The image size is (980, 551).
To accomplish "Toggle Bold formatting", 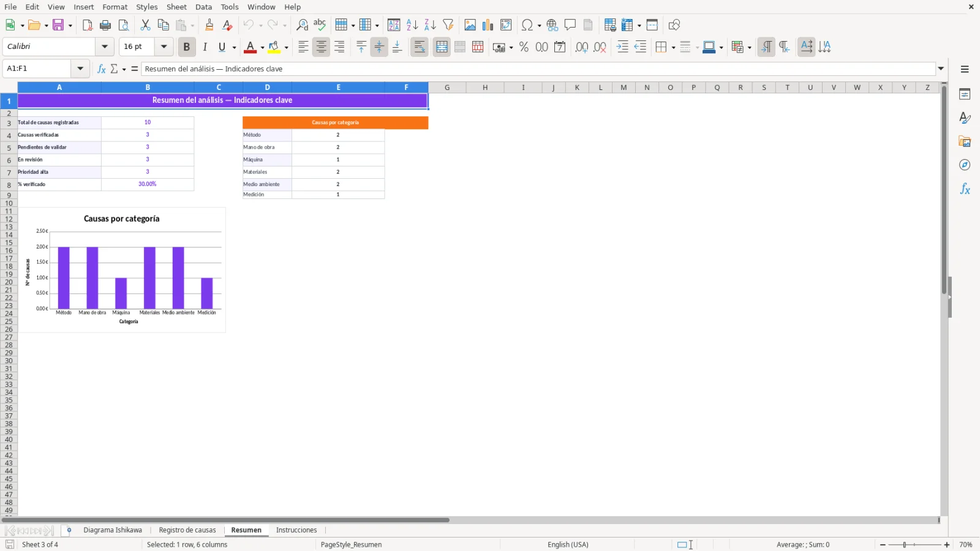I will coord(187,47).
